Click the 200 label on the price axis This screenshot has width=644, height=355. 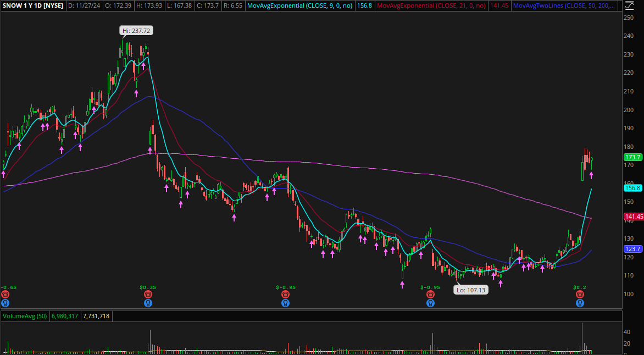click(629, 110)
